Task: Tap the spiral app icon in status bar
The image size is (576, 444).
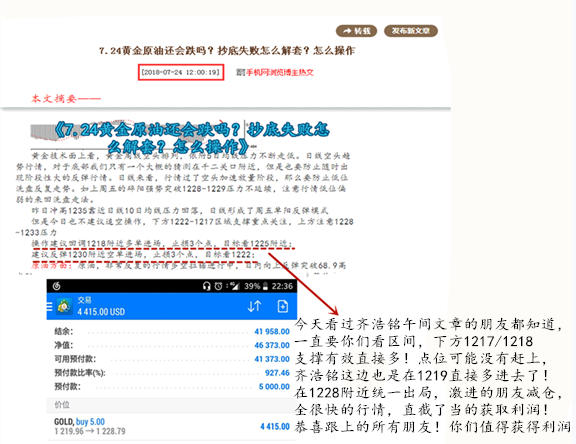Action: click(x=56, y=286)
